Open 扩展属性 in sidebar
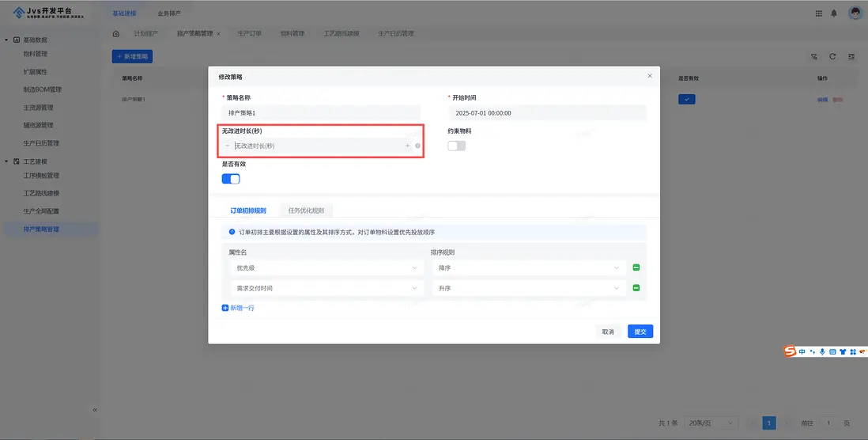This screenshot has height=440, width=868. tap(36, 72)
